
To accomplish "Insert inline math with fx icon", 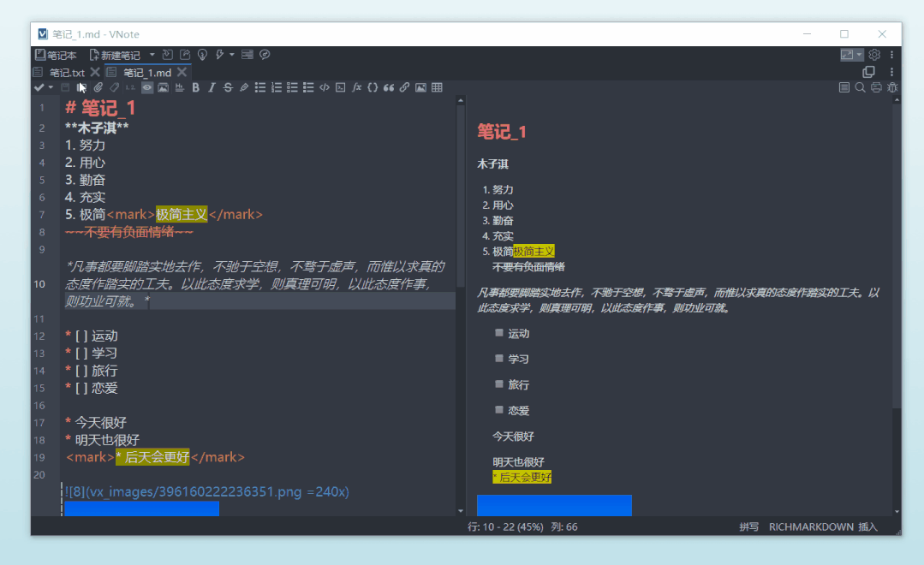I will pos(356,88).
